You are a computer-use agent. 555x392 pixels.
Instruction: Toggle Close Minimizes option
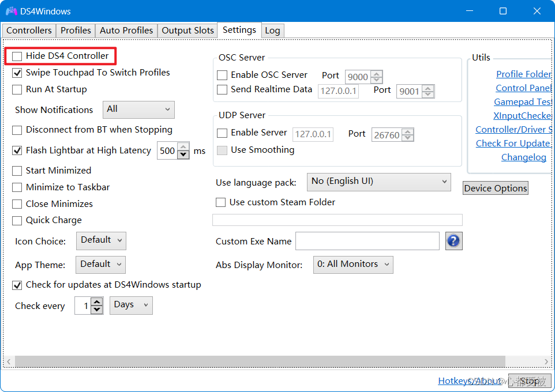pyautogui.click(x=17, y=204)
